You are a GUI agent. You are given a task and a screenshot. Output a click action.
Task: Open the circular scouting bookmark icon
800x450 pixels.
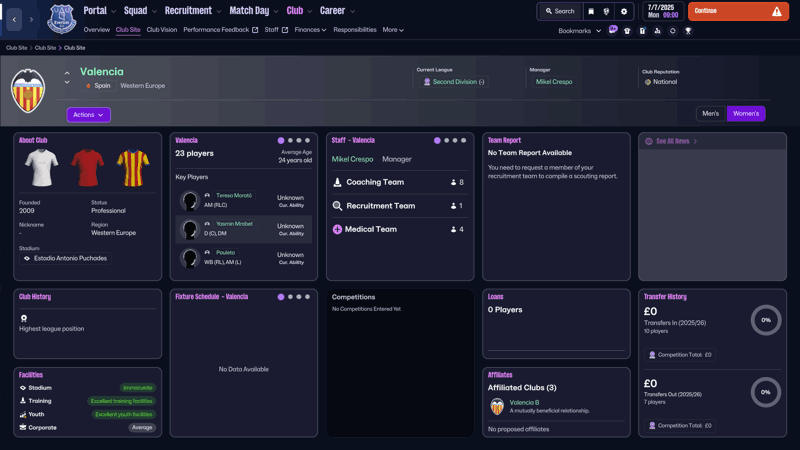pos(672,31)
